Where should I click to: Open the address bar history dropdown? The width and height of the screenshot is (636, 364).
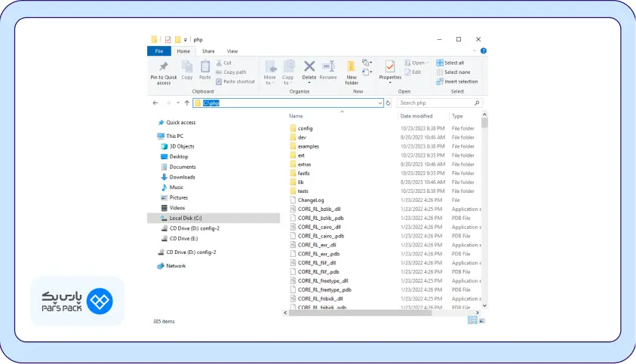[x=380, y=103]
